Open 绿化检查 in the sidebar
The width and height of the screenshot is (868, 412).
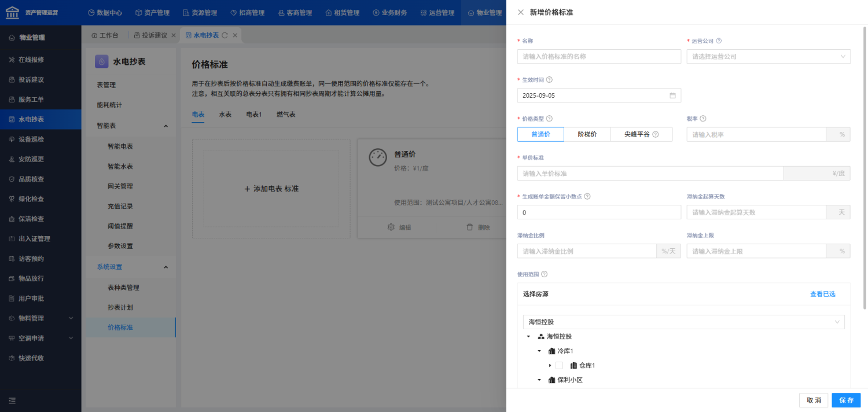[x=41, y=199]
